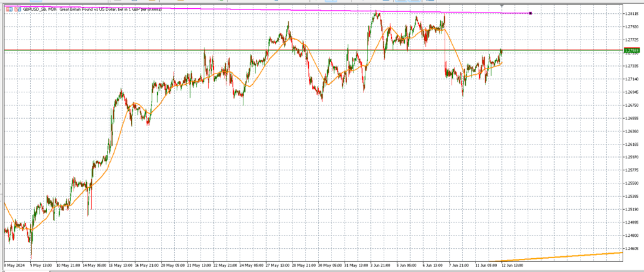Click the 11 Jun 05:00 time label
Viewport: 644px width, 272px height.
tap(486, 265)
